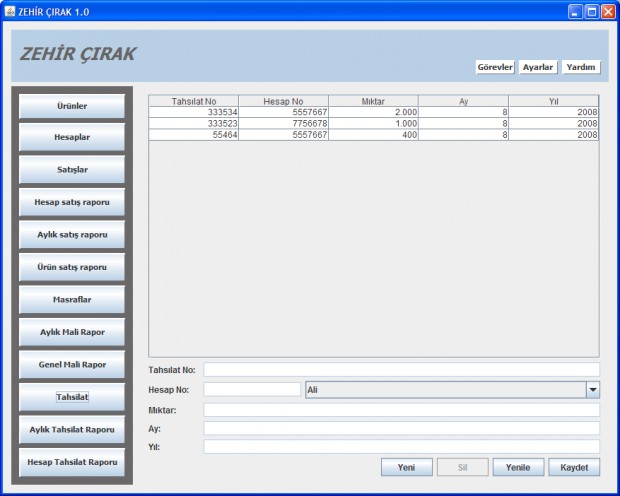Open the Hesaplar section
Screen dimensions: 620x496
pos(72,137)
